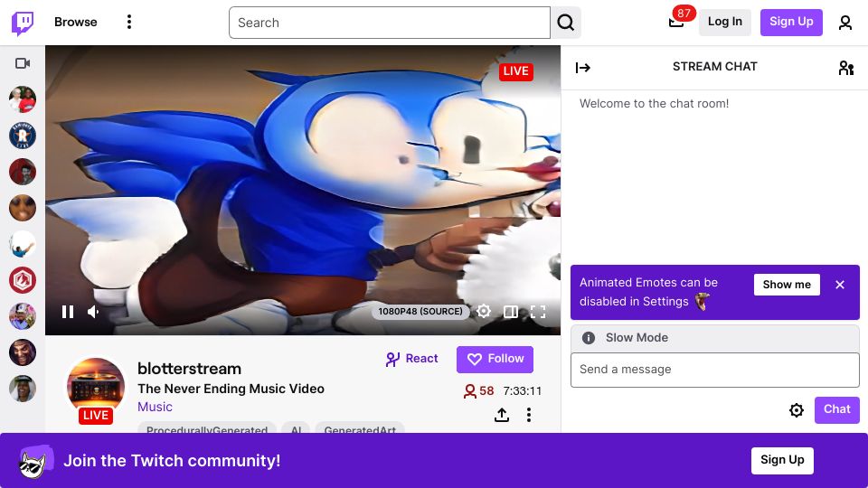The height and width of the screenshot is (488, 868).
Task: Click the Chat send button
Action: 836,409
